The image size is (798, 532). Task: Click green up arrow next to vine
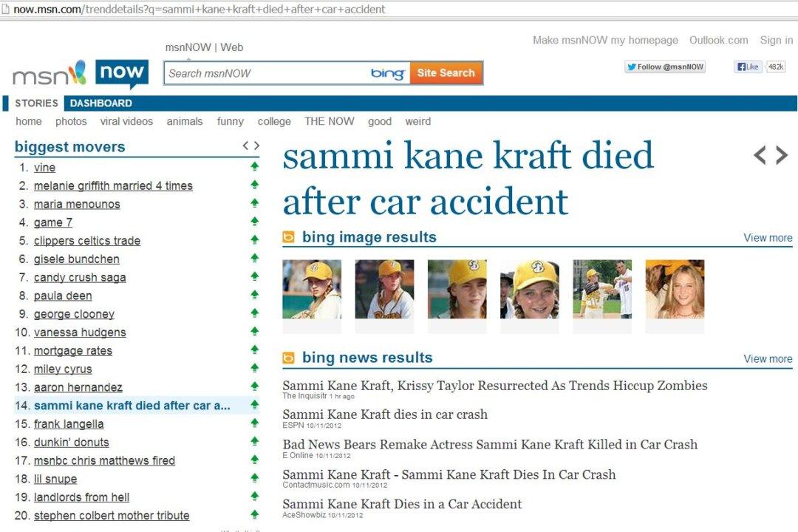coord(255,167)
